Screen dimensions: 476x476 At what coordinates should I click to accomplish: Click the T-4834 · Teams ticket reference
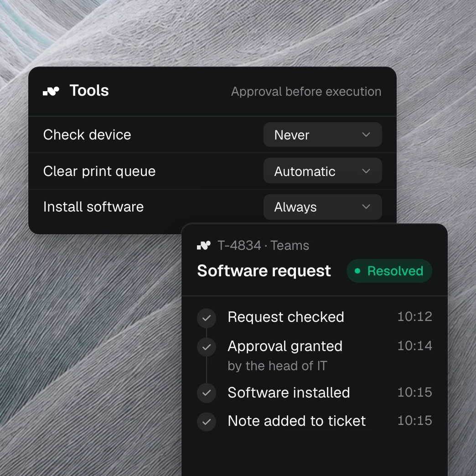point(263,245)
